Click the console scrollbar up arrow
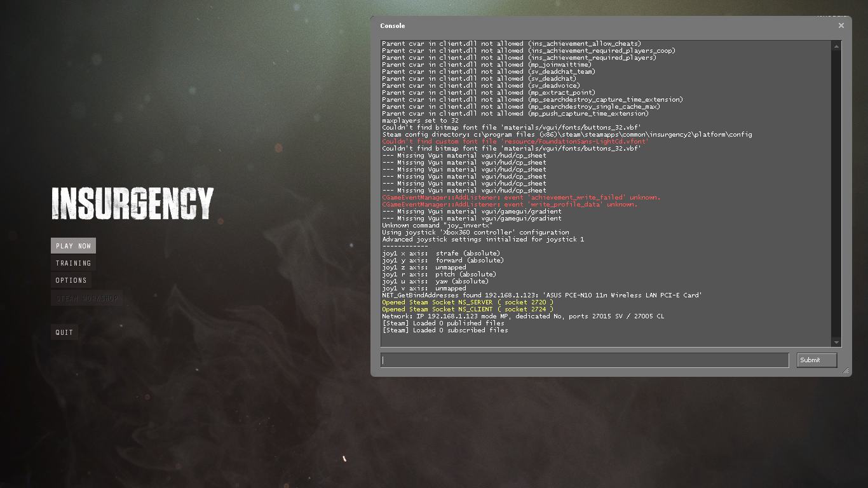This screenshot has width=868, height=488. click(837, 46)
